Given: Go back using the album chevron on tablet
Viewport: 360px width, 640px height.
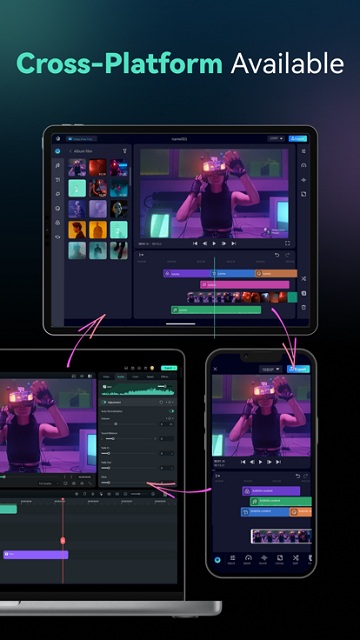Looking at the screenshot, I should pyautogui.click(x=70, y=151).
